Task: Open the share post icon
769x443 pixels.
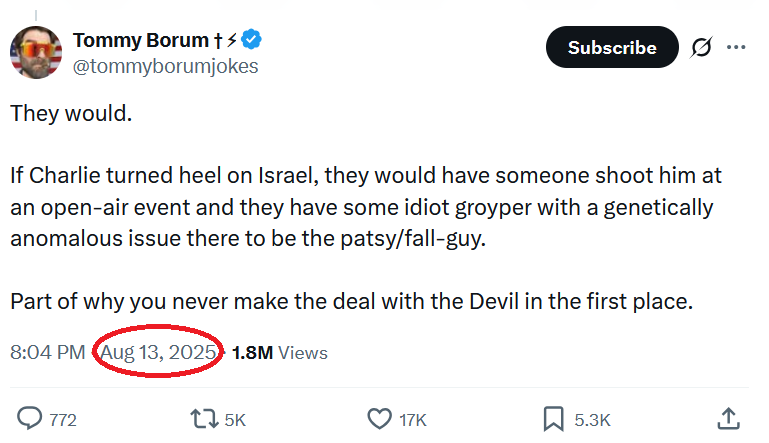Action: pyautogui.click(x=729, y=418)
